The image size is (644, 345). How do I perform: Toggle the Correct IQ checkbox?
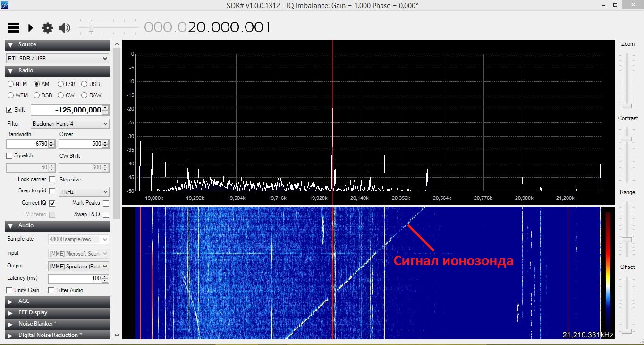(52, 203)
